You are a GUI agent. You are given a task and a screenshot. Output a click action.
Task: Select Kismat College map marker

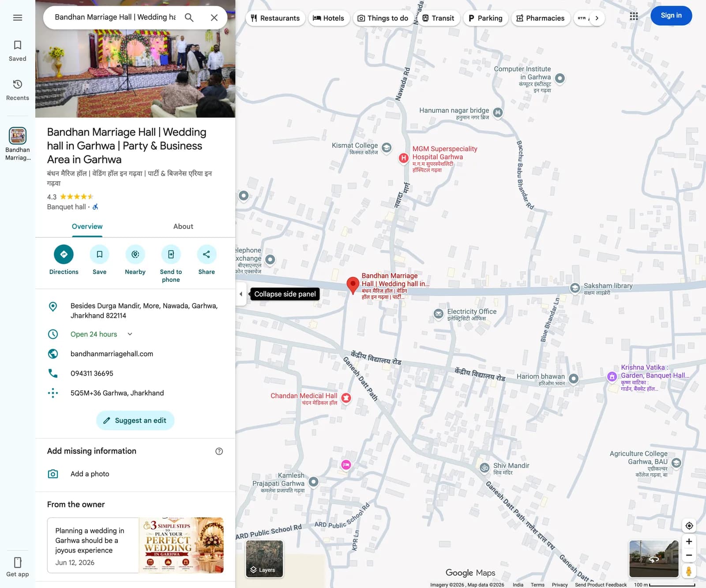coord(387,148)
